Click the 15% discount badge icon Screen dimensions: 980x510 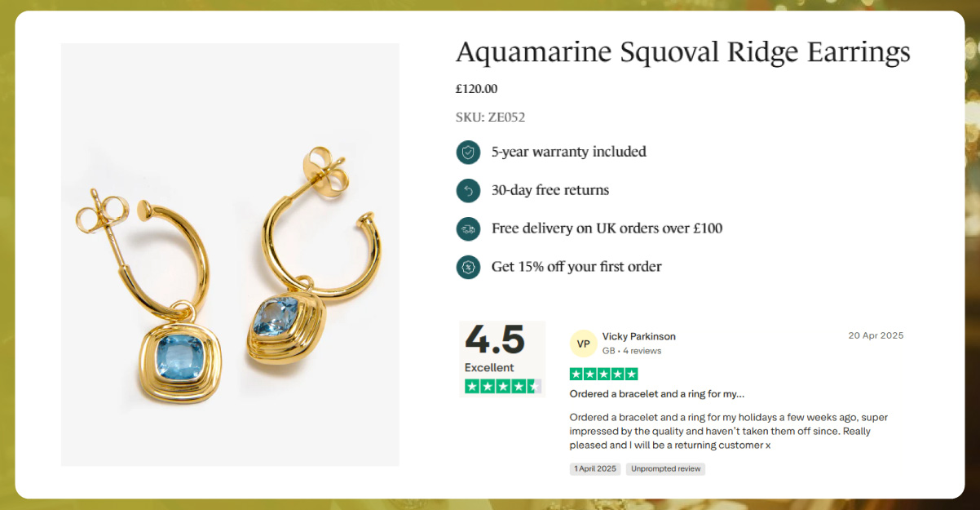tap(468, 267)
